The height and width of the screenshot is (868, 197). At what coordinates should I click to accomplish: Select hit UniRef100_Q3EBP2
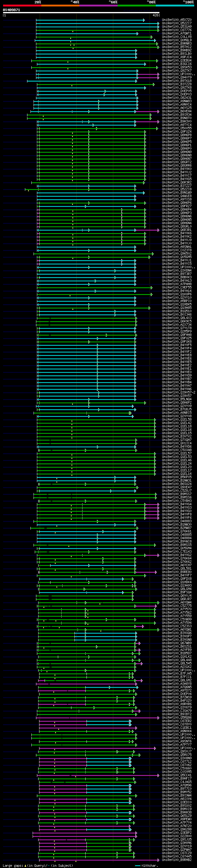(177, 832)
